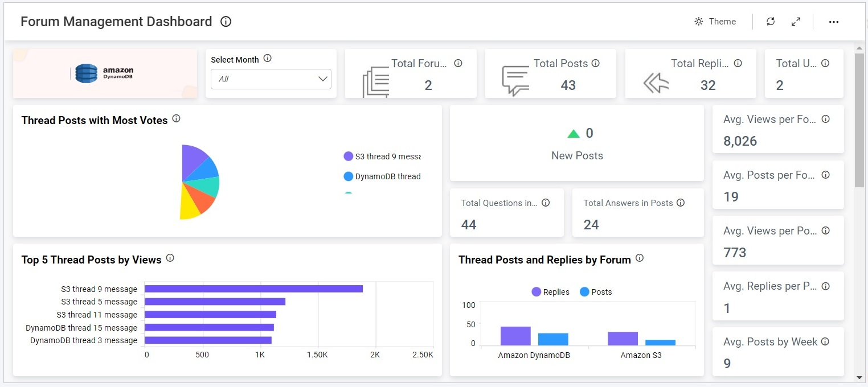Click the S3 thread 9 message views bar

click(x=253, y=289)
